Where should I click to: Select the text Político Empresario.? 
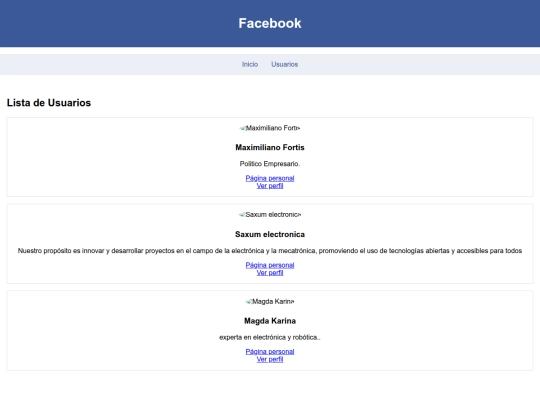point(270,164)
